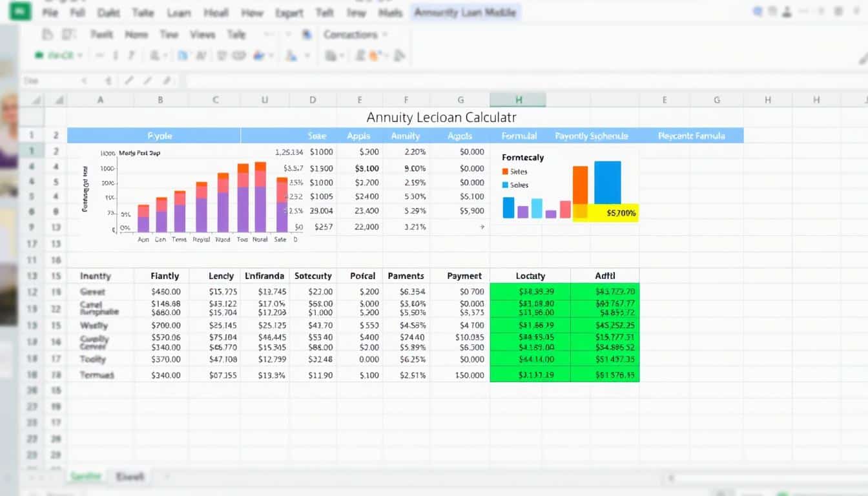This screenshot has width=868, height=496.
Task: Click the Sotecurty column heading
Action: click(x=313, y=276)
